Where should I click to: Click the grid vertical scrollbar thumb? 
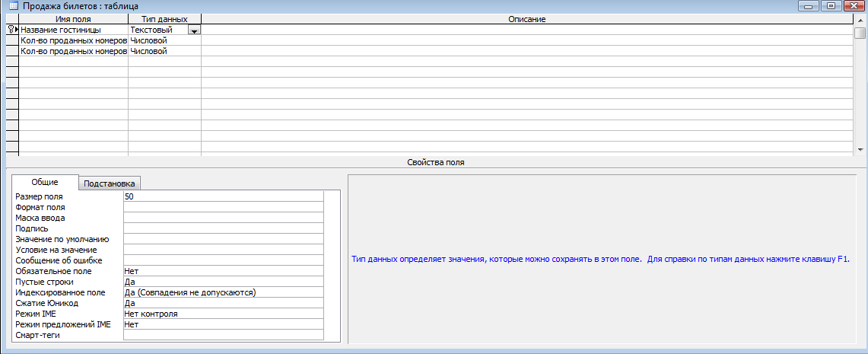coord(859,32)
